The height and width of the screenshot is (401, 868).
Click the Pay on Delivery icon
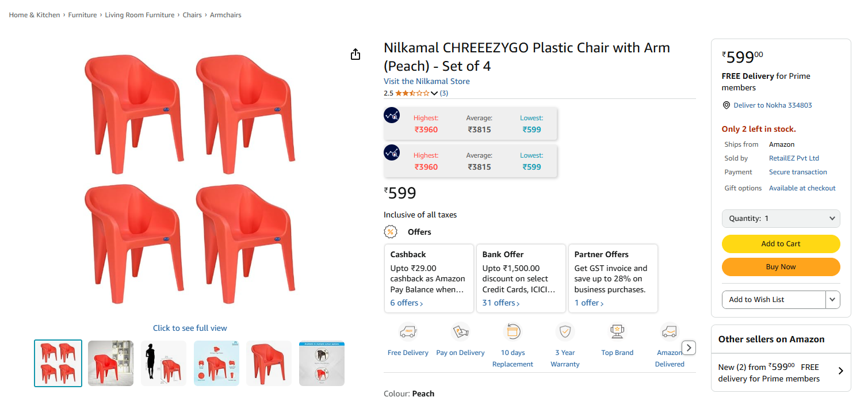tap(460, 332)
